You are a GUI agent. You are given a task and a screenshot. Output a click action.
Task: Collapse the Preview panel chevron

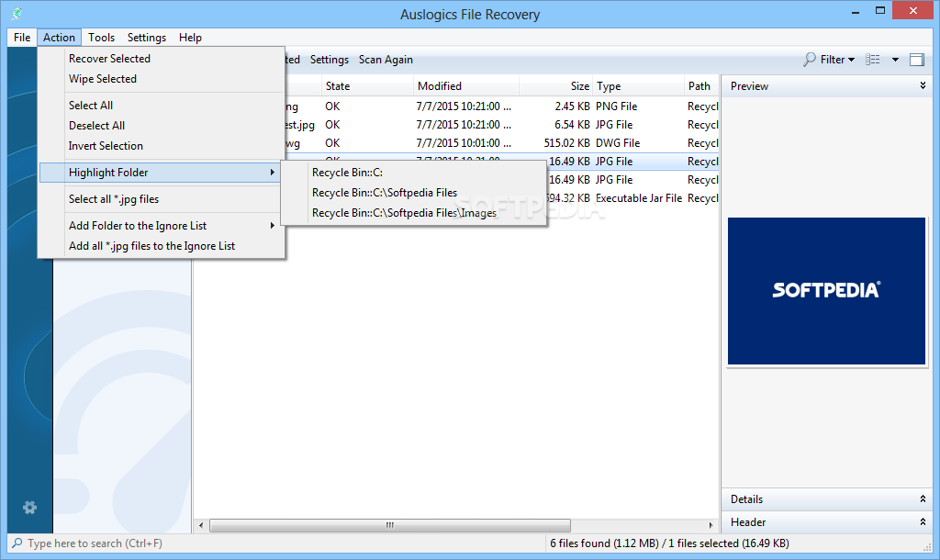[x=923, y=85]
